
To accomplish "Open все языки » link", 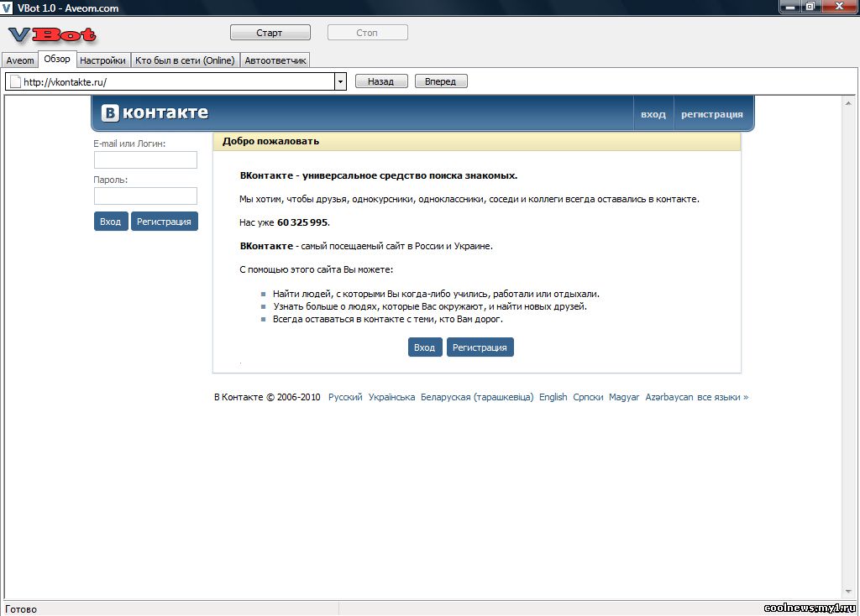I will click(x=722, y=397).
